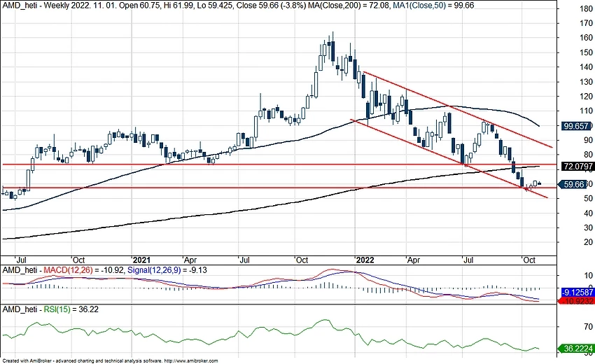Click the http://www.amibroker.com URL in the footer
595x364 pixels.
click(191, 361)
